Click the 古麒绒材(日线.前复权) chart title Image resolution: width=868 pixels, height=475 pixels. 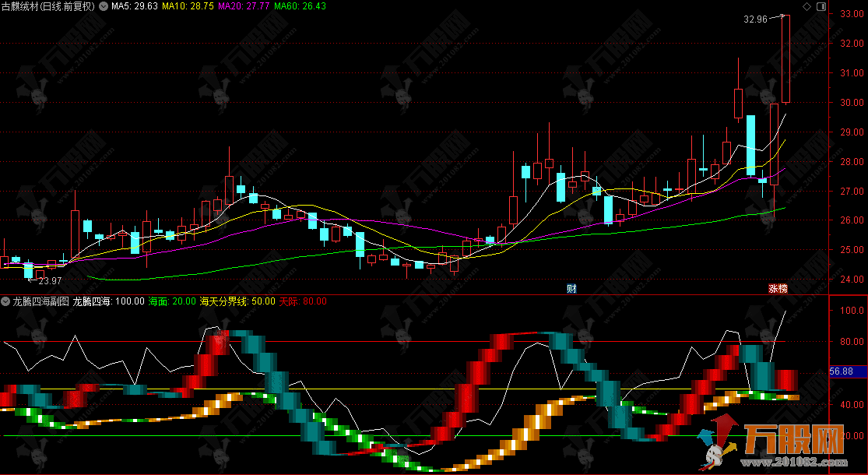(48, 6)
